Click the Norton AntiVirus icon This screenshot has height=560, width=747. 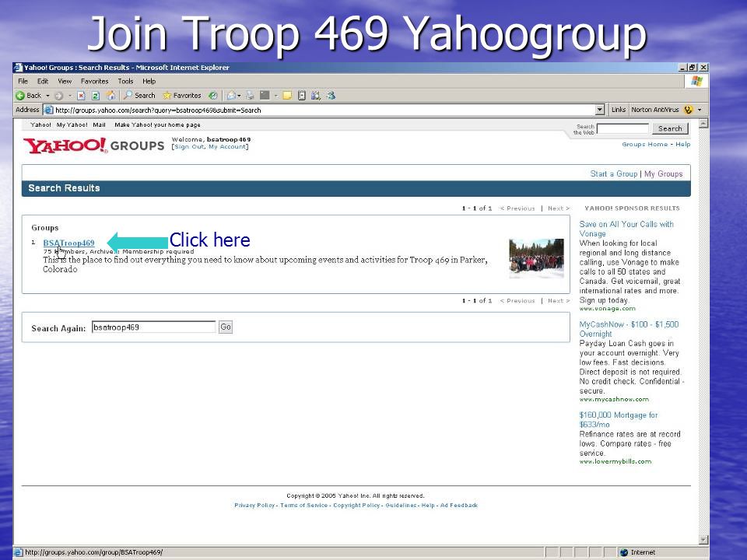pyautogui.click(x=688, y=110)
